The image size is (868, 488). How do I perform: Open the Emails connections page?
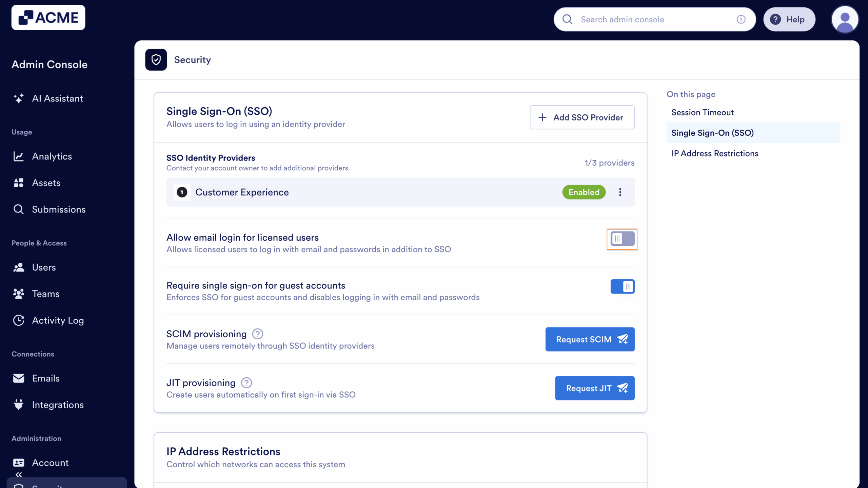point(46,378)
